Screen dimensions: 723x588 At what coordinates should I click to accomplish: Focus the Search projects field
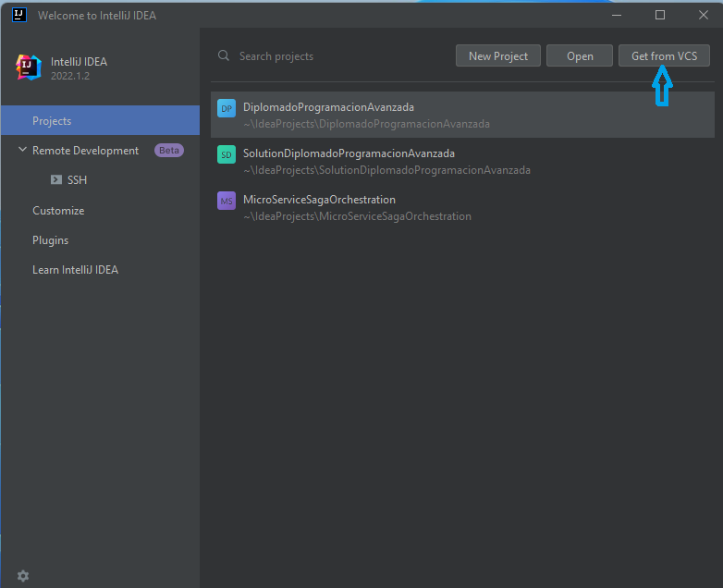tap(332, 55)
